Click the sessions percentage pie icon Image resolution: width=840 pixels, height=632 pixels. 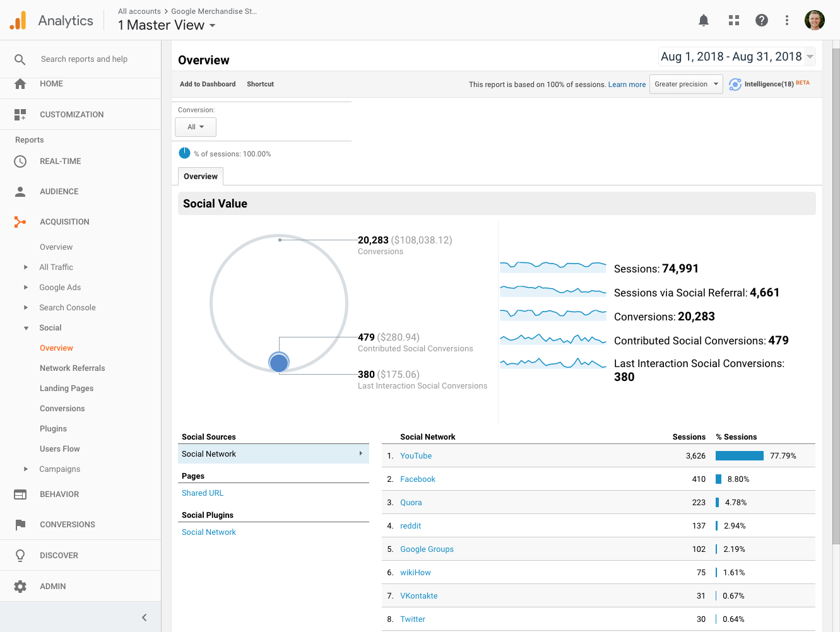point(184,153)
